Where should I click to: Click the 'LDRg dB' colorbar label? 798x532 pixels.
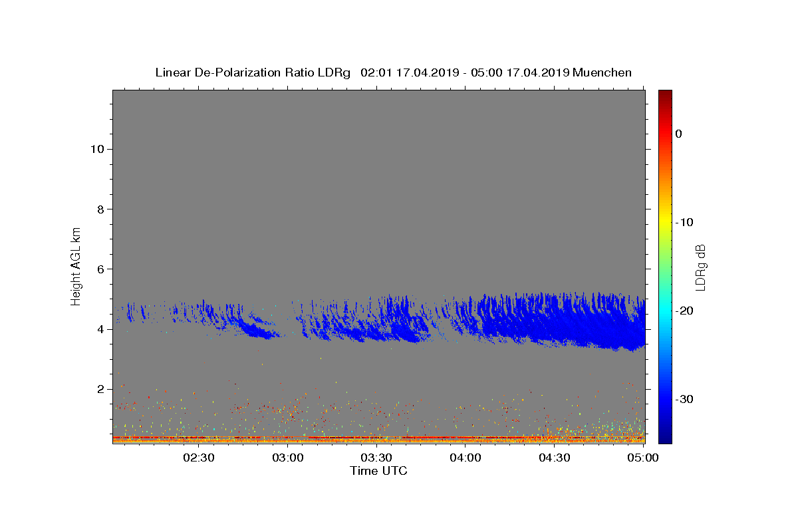[700, 267]
